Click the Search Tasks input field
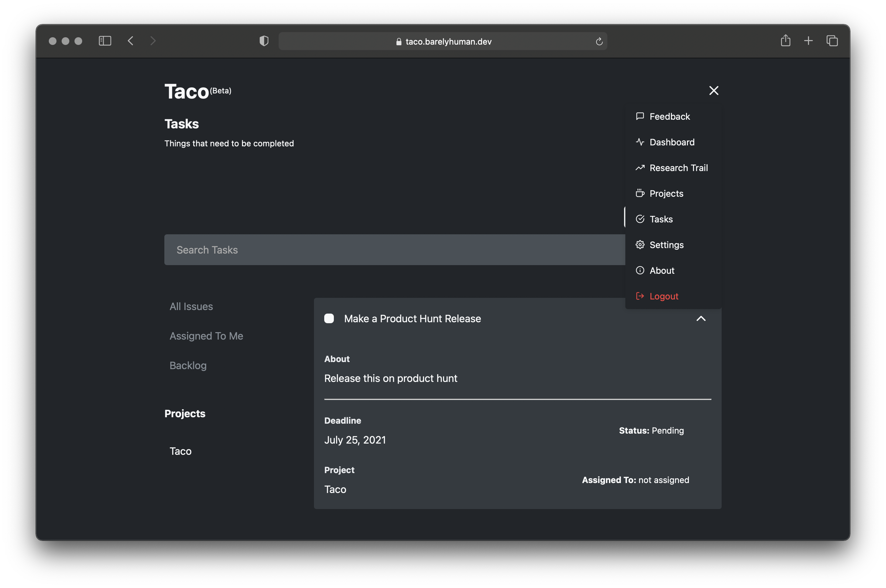The width and height of the screenshot is (886, 588). pos(394,249)
